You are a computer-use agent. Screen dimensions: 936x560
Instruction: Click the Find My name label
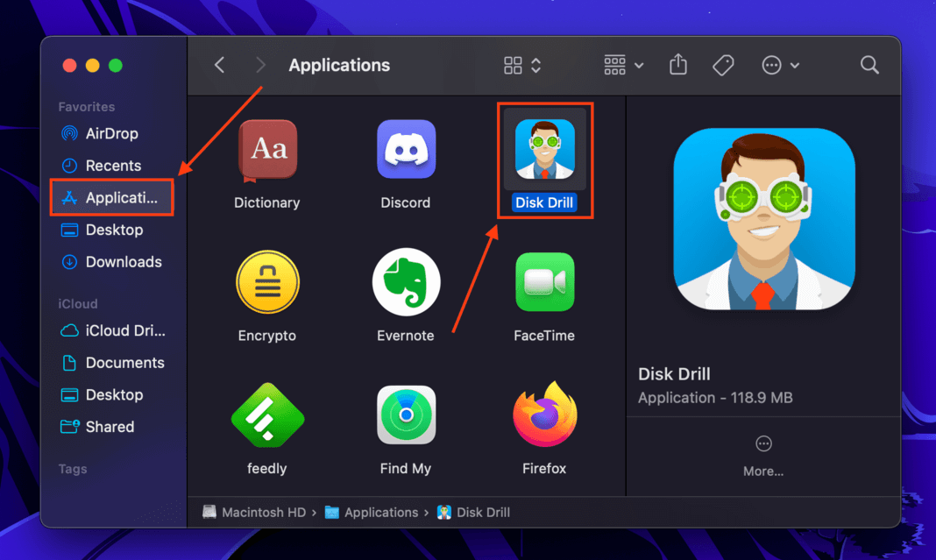coord(405,469)
